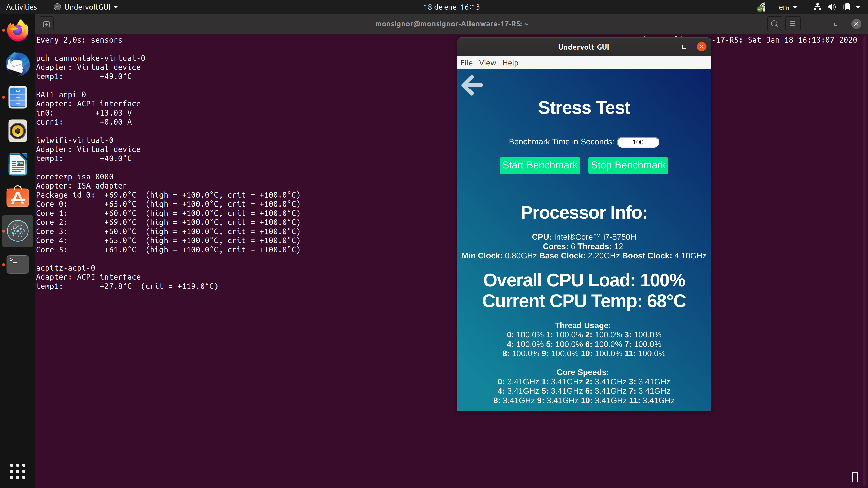Show all applications grid
This screenshot has height=488, width=868.
pos(18,471)
